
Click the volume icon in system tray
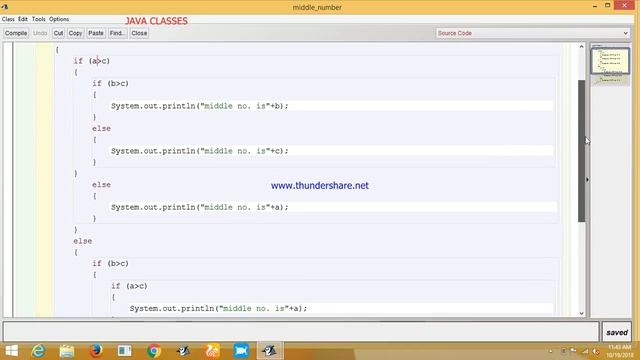596,351
